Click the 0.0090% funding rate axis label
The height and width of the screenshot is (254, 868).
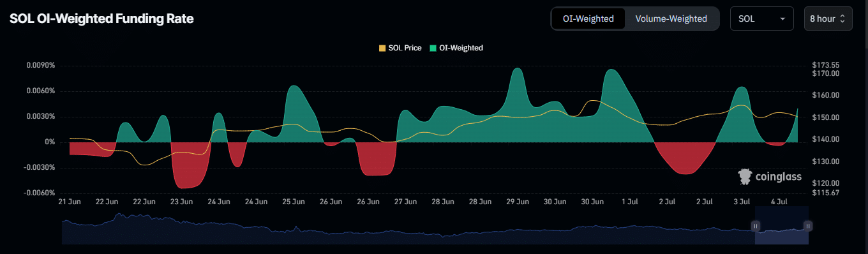[41, 66]
